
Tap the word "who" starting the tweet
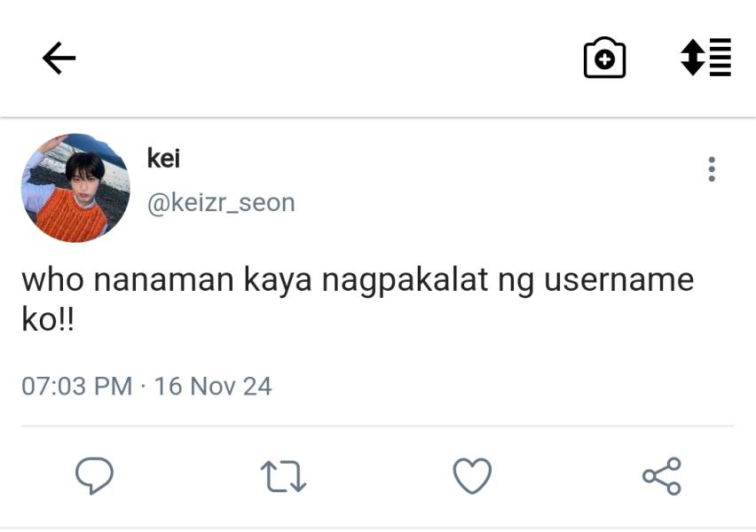tap(52, 280)
